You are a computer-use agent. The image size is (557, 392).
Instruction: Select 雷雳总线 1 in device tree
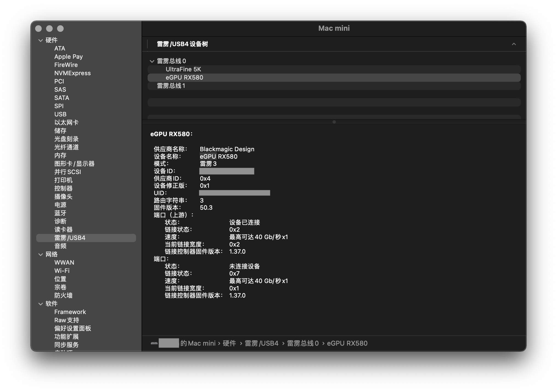[171, 86]
